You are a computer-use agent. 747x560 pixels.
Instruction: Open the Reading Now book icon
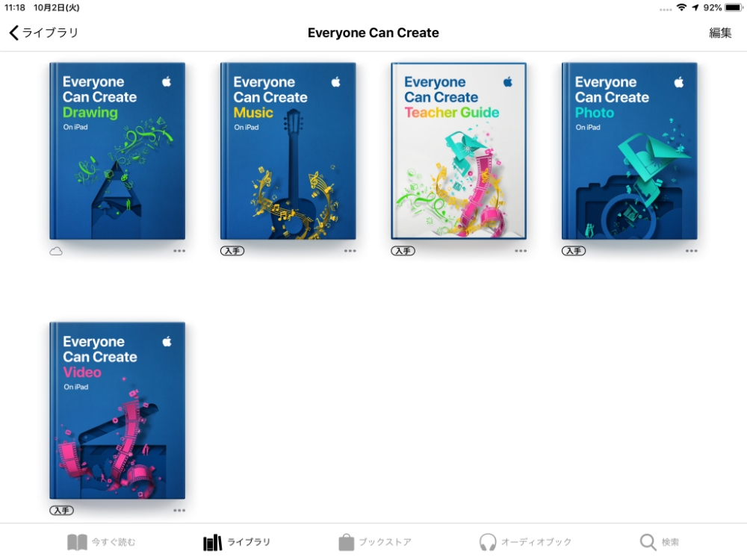(76, 542)
